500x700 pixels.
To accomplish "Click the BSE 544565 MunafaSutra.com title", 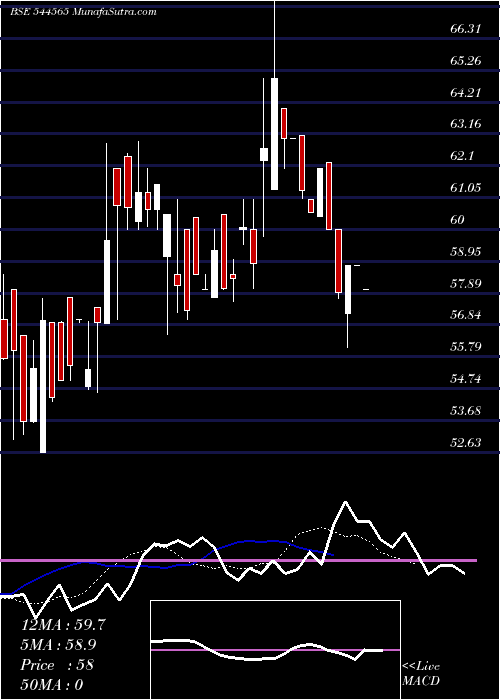I will (83, 12).
